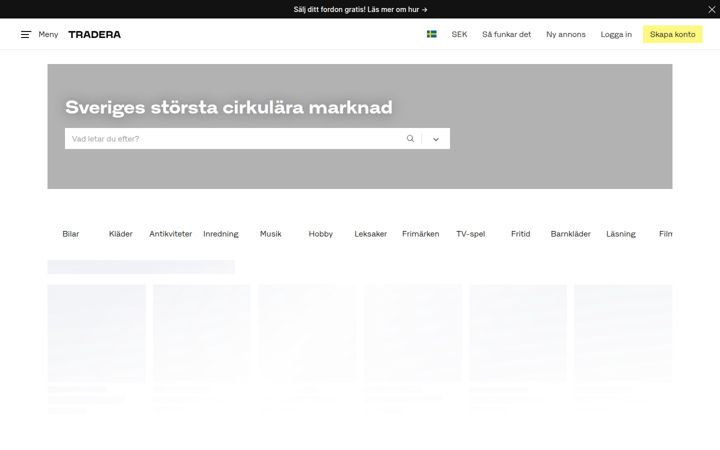Open the Leksaker category
The height and width of the screenshot is (450, 720).
[371, 234]
